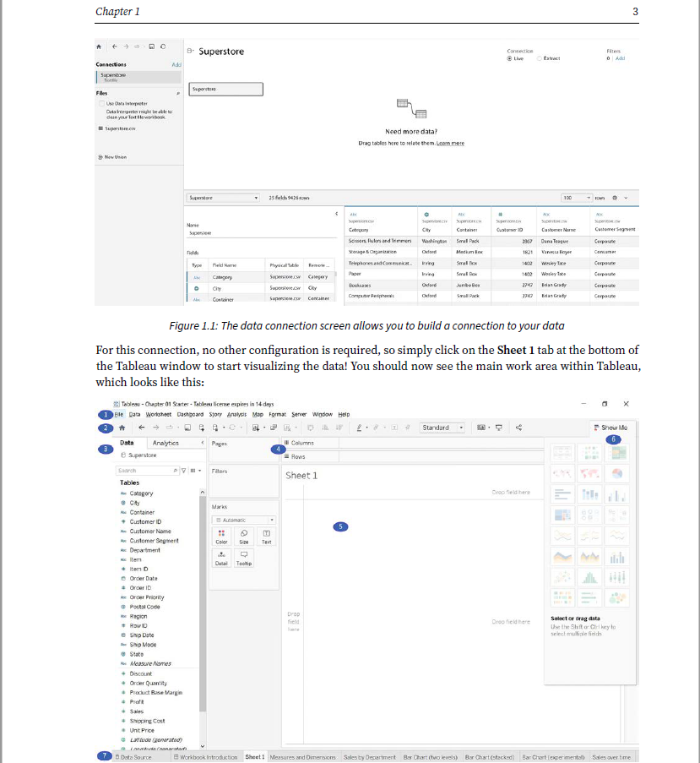The height and width of the screenshot is (763, 700).
Task: Select the Shipping Cost field in the Data pane
Action: click(x=147, y=721)
